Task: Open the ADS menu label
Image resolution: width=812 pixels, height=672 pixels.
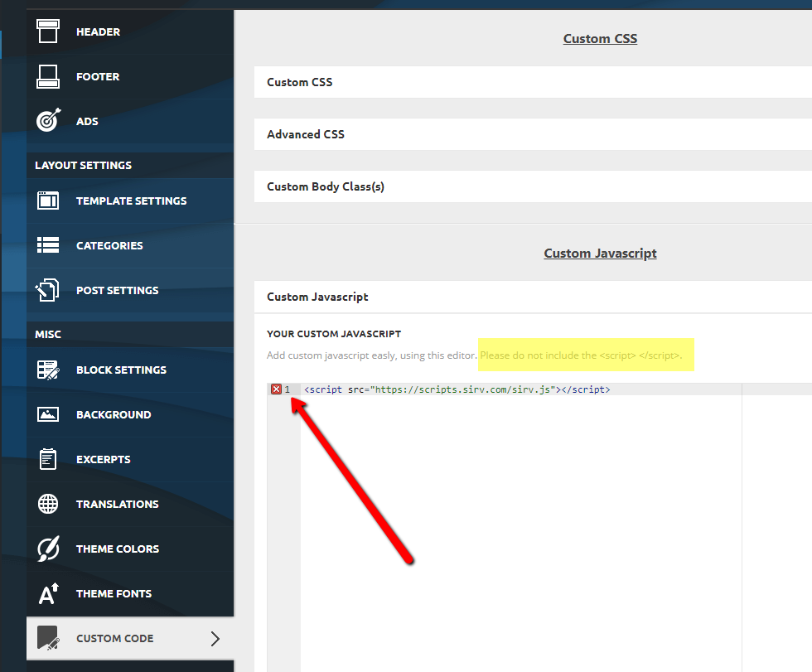Action: 87,121
